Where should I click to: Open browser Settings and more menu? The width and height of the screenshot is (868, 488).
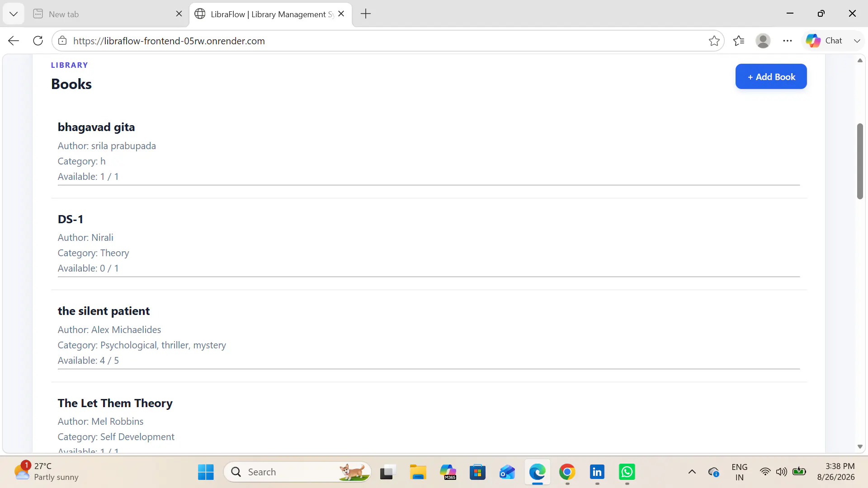point(788,41)
